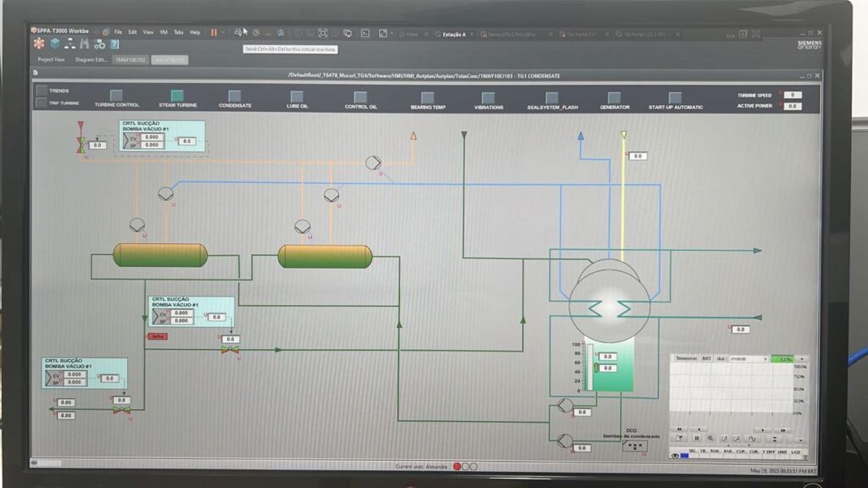Open the STEAM TURBINE screen button
This screenshot has height=488, width=868.
177,96
